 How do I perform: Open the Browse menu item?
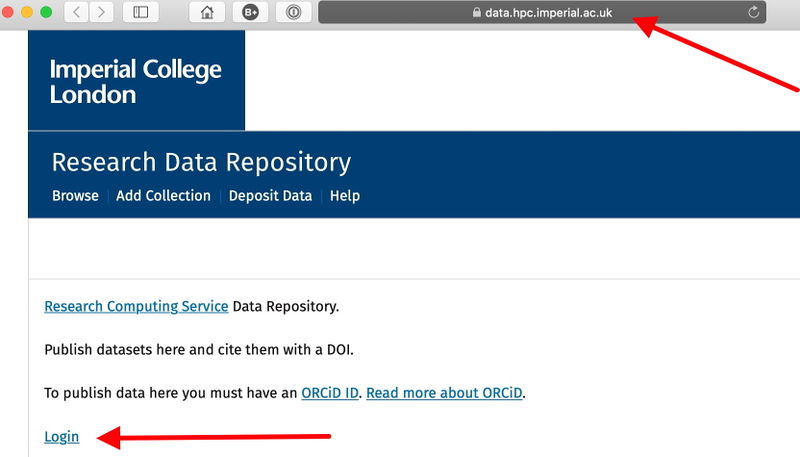pos(75,196)
